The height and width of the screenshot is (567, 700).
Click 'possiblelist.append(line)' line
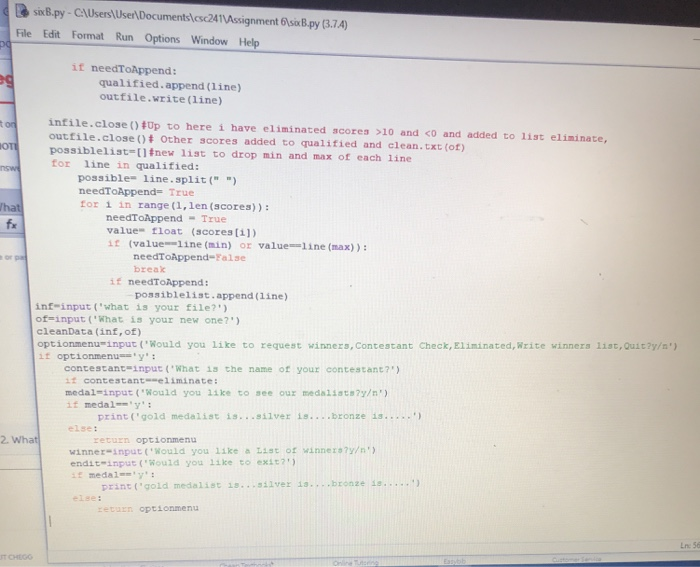pyautogui.click(x=211, y=296)
